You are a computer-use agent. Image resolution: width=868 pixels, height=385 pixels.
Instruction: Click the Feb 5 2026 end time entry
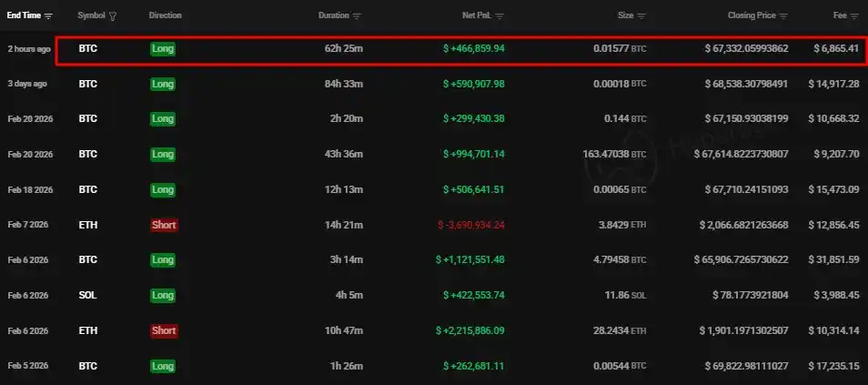30,366
